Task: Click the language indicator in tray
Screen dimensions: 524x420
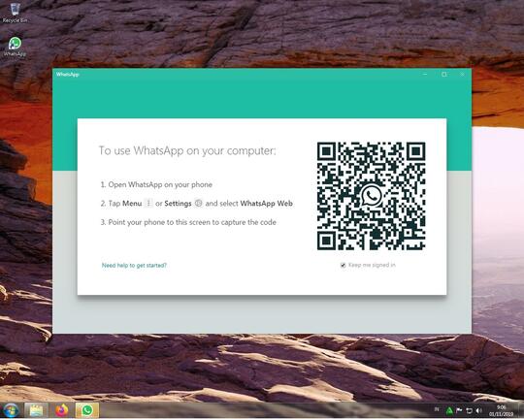Action: (x=437, y=409)
